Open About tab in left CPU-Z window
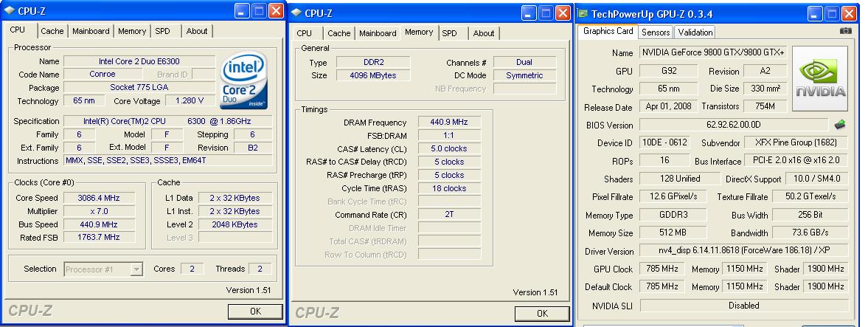Screen dimensions: 868x327 (x=196, y=31)
